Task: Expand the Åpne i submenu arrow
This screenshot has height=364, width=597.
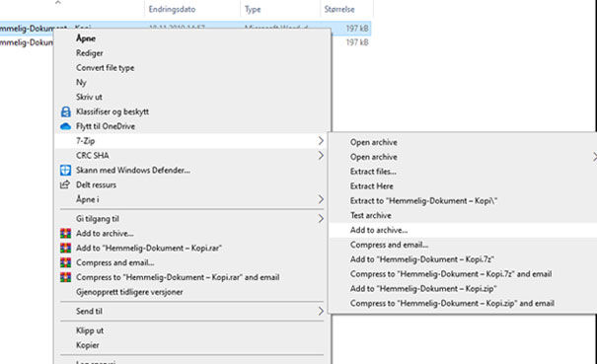Action: [x=321, y=199]
